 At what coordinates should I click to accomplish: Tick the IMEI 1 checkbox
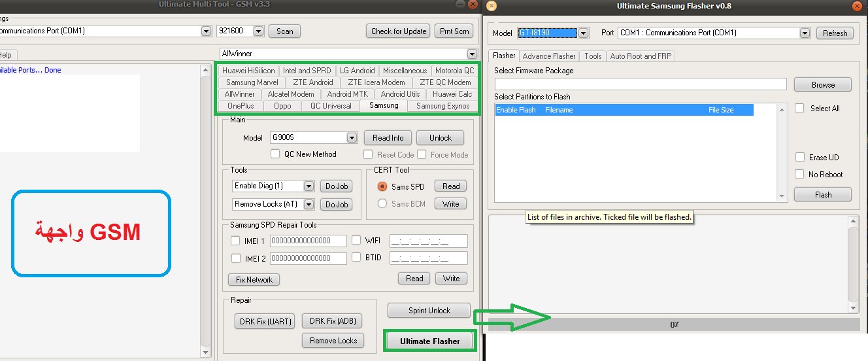pos(235,241)
